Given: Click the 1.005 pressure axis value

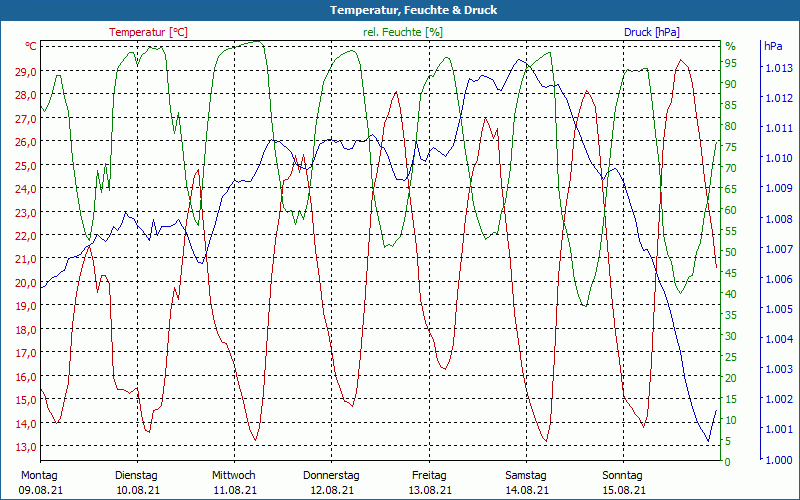Looking at the screenshot, I should (779, 309).
